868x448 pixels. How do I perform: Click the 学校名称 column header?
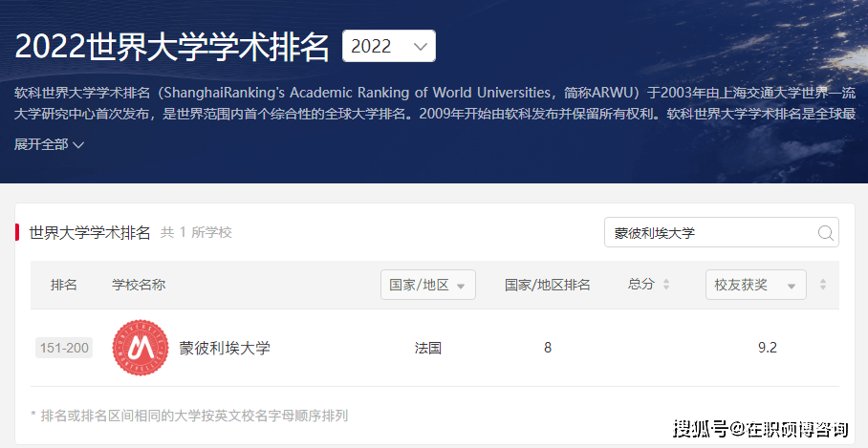tap(139, 285)
